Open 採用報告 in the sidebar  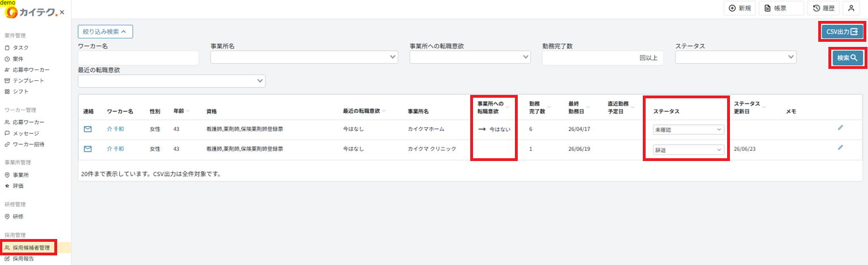(x=23, y=258)
